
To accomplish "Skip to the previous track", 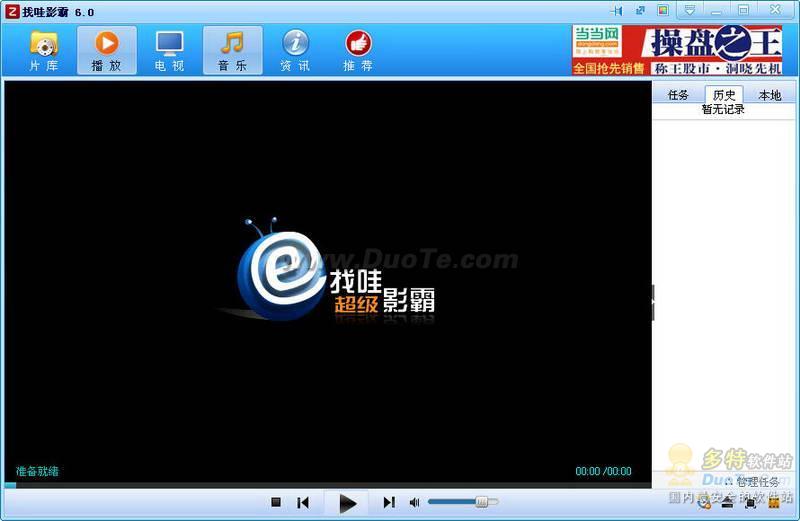I will [303, 503].
